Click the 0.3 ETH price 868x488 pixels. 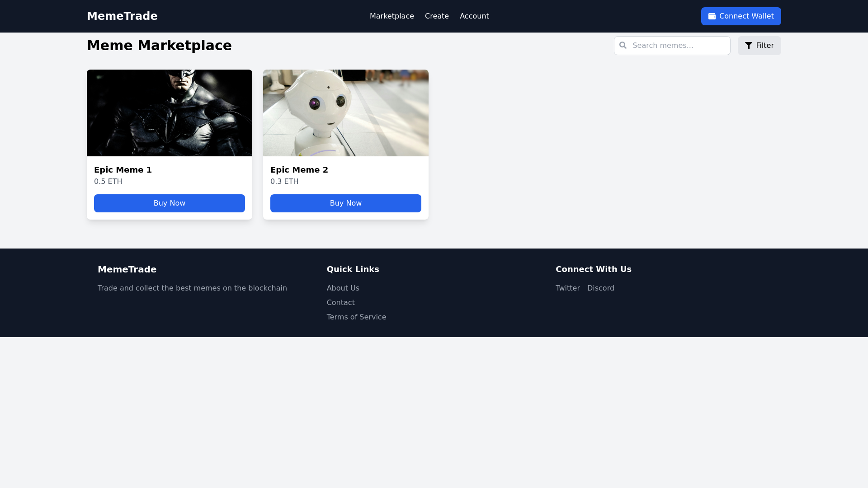click(x=284, y=182)
